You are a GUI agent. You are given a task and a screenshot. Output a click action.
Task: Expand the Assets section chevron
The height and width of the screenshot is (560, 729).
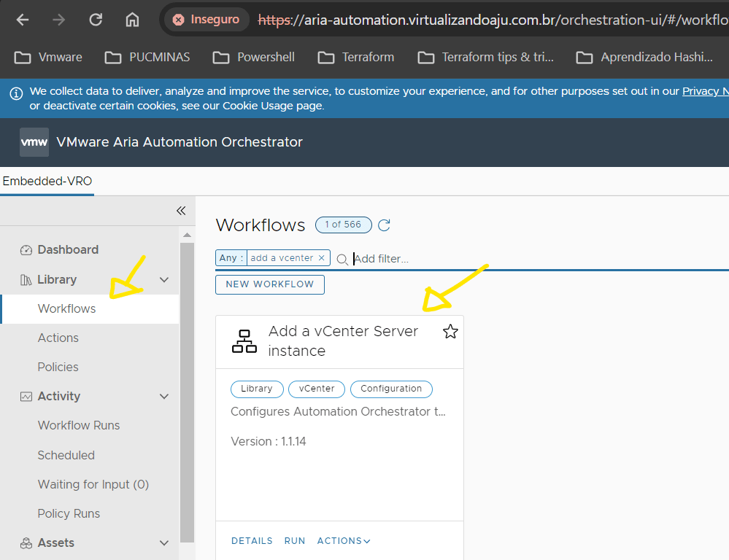[164, 543]
